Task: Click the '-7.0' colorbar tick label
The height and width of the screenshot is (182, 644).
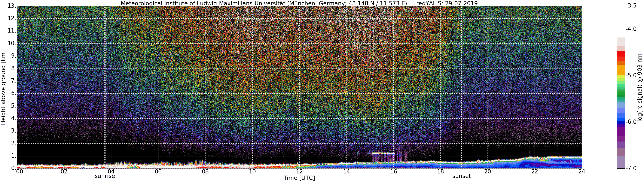Action: click(x=632, y=168)
